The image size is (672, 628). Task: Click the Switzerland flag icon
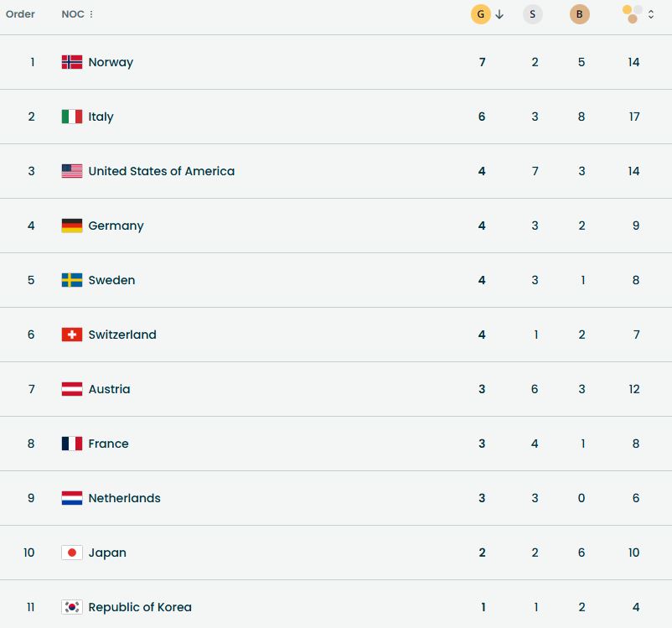click(72, 335)
